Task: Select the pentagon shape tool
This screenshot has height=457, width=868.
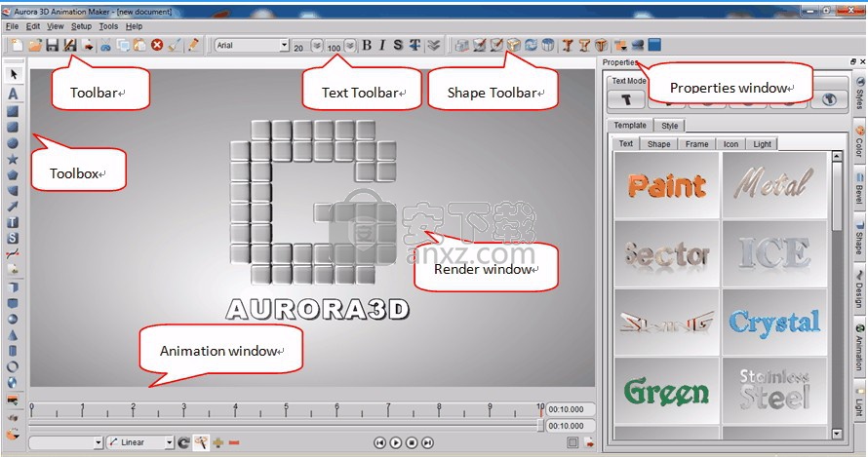Action: tap(12, 175)
